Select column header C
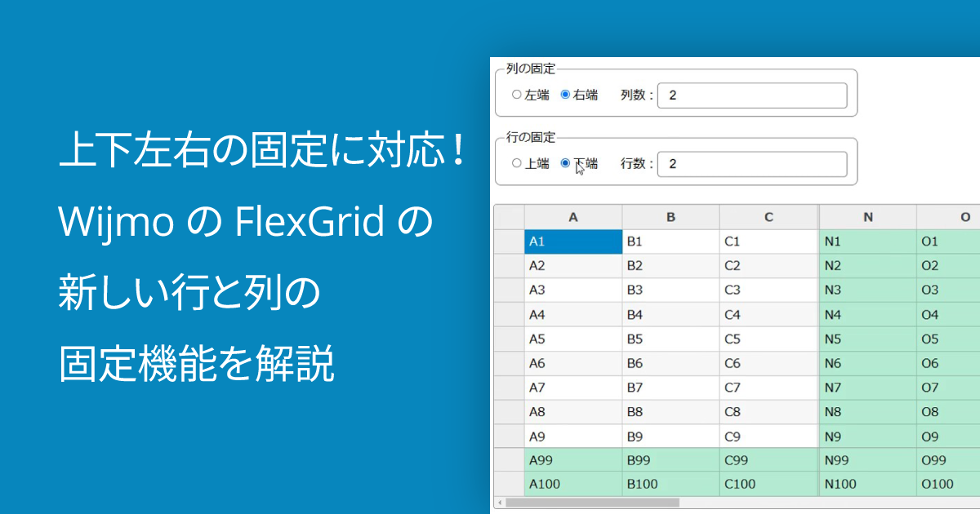Image resolution: width=980 pixels, height=514 pixels. coord(768,216)
